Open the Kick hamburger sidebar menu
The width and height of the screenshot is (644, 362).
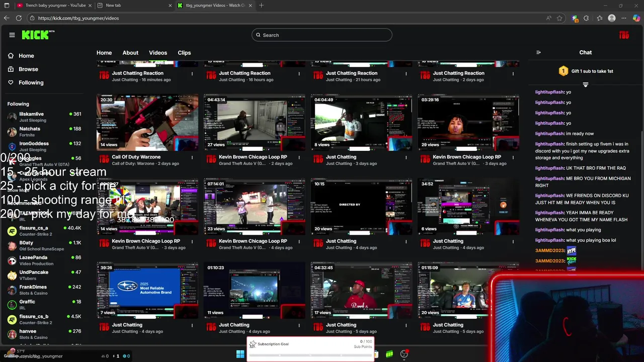pyautogui.click(x=12, y=35)
